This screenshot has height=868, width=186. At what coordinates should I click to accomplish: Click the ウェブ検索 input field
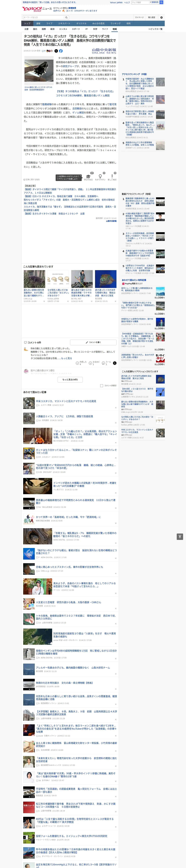140,2
